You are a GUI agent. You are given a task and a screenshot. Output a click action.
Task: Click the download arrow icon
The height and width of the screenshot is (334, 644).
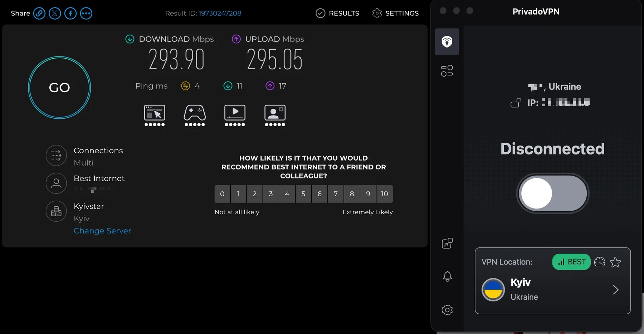point(130,39)
